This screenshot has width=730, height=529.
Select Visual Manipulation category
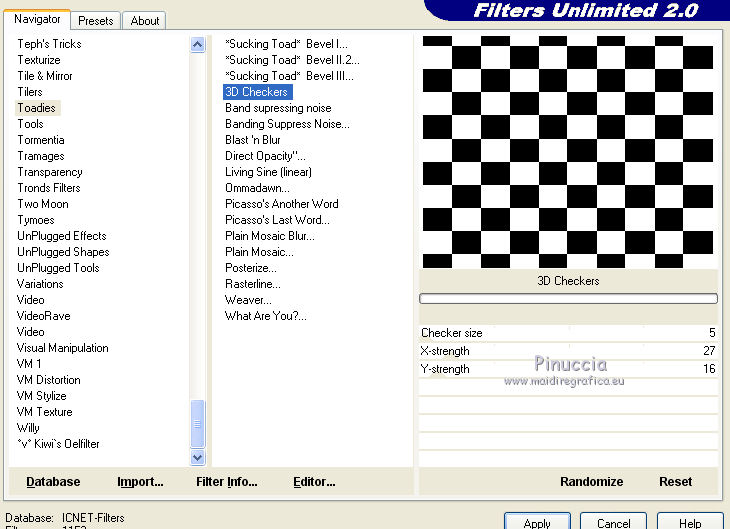point(62,348)
